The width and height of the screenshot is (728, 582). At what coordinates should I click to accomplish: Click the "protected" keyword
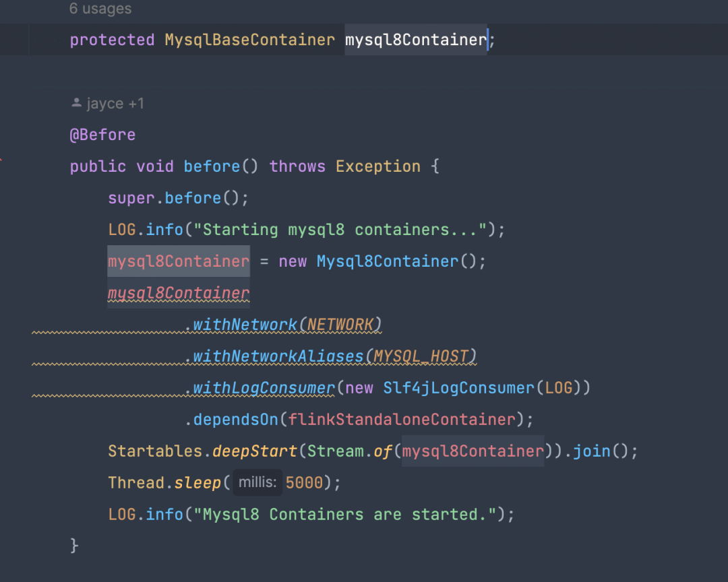[x=112, y=40]
